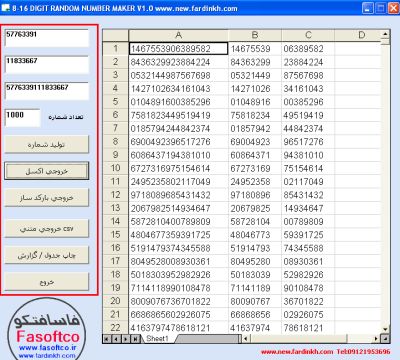Select row 10 header
The height and width of the screenshot is (360, 400).
(115, 168)
